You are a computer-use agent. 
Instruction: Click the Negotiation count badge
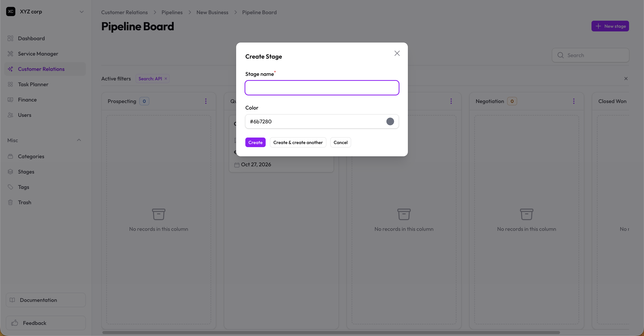(x=512, y=101)
